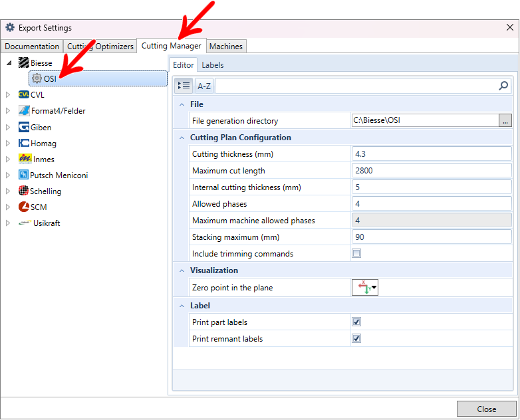Click the Homag logo icon
520x420 pixels.
coord(24,143)
